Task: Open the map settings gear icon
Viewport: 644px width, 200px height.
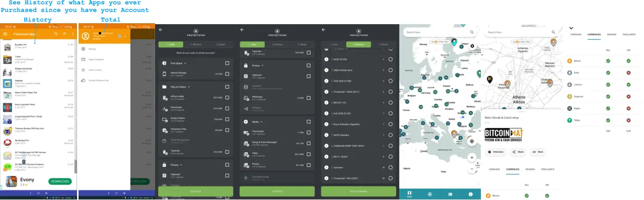Action: click(x=472, y=46)
